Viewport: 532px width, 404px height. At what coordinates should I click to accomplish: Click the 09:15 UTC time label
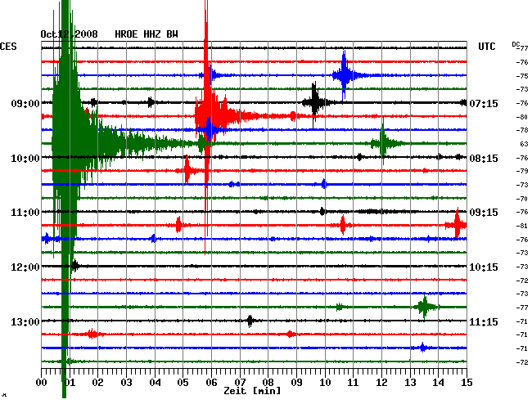tap(484, 213)
